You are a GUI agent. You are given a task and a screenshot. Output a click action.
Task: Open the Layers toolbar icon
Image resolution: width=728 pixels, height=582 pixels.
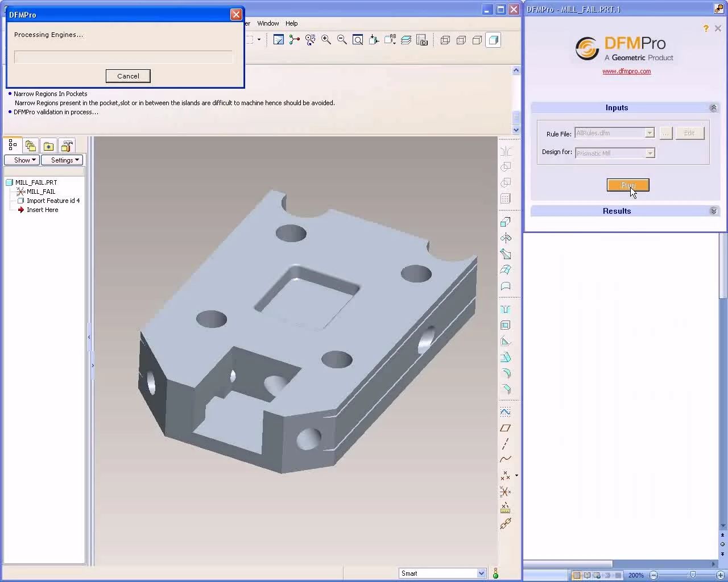(x=406, y=40)
